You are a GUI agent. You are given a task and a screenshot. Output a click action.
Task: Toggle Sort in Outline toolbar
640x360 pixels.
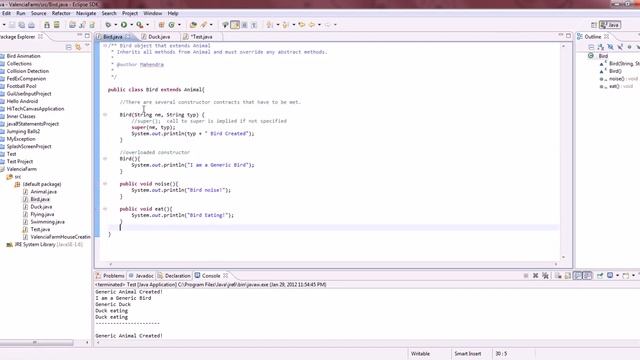tap(601, 47)
